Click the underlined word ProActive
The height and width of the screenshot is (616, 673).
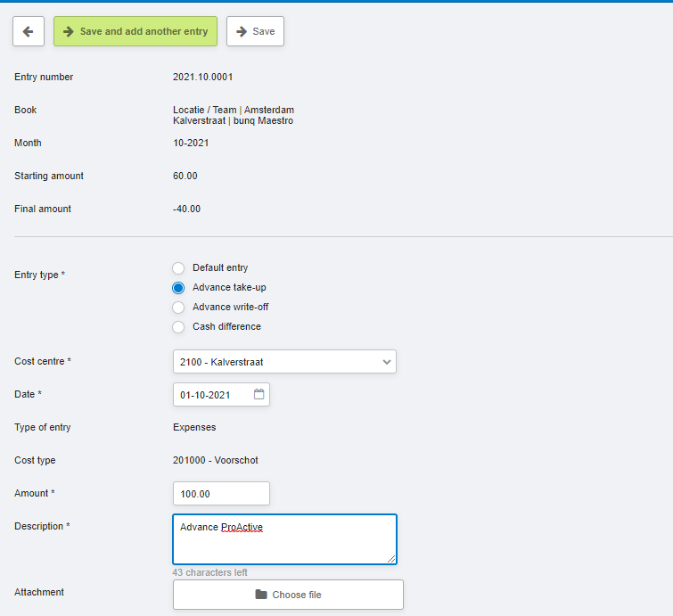[242, 528]
